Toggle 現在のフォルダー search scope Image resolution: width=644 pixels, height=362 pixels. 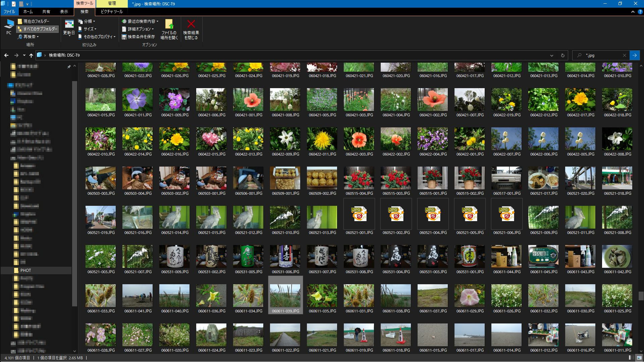pos(34,21)
